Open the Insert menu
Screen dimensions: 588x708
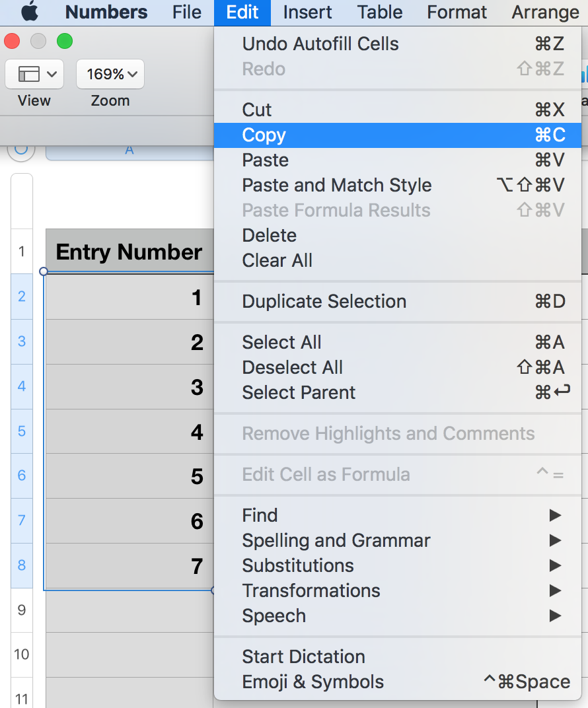click(x=307, y=12)
